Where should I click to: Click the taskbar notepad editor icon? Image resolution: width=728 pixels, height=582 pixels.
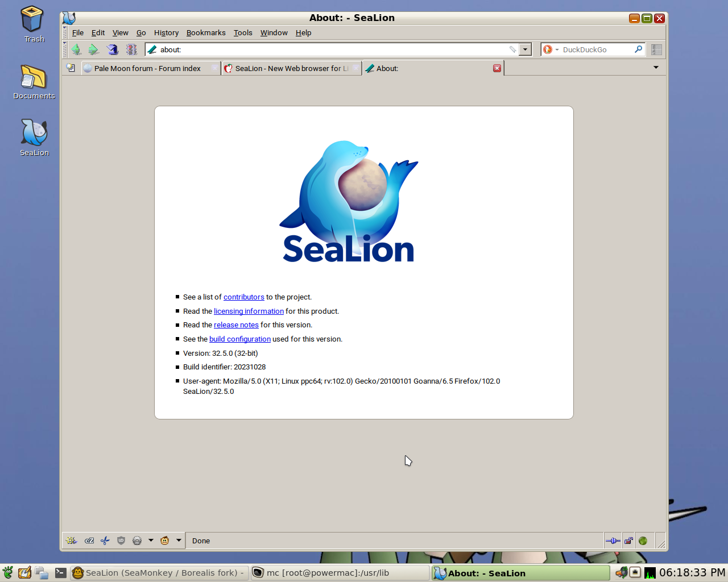(x=24, y=573)
